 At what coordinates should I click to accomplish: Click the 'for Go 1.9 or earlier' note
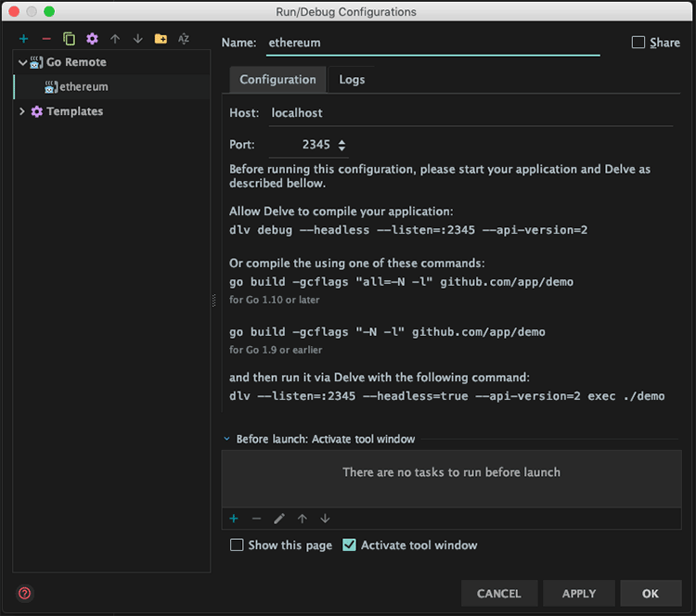(x=276, y=350)
